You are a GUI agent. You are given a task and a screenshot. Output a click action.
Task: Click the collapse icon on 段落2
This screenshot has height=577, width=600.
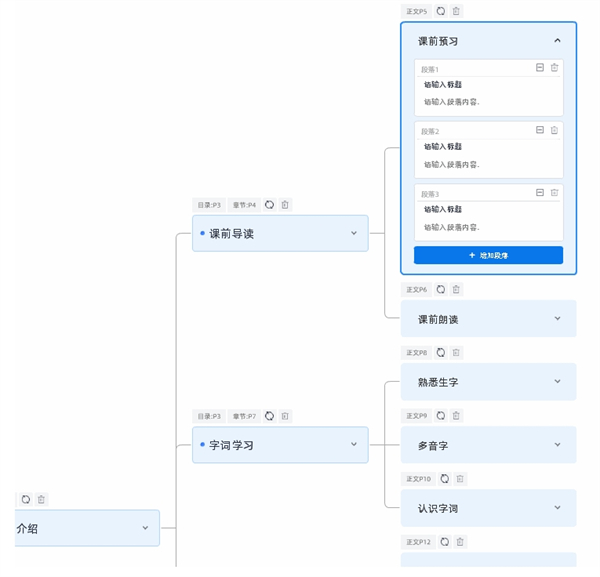[540, 130]
